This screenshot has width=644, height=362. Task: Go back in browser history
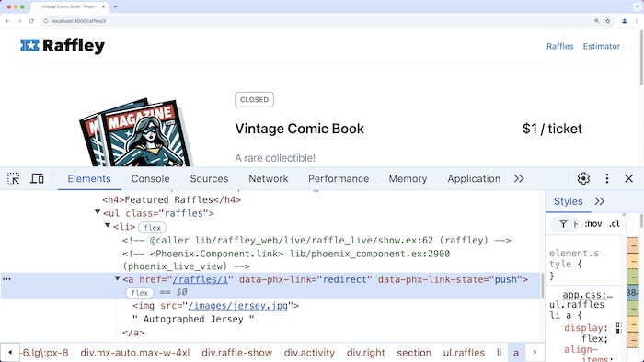7,21
